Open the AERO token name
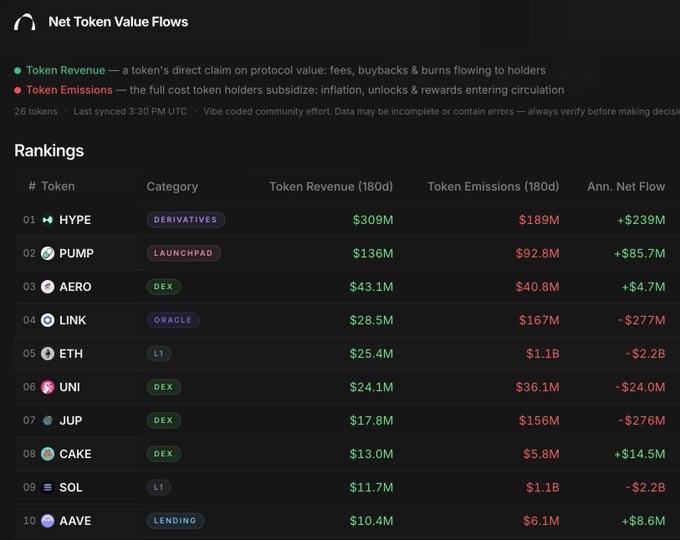The height and width of the screenshot is (540, 680). pyautogui.click(x=75, y=287)
